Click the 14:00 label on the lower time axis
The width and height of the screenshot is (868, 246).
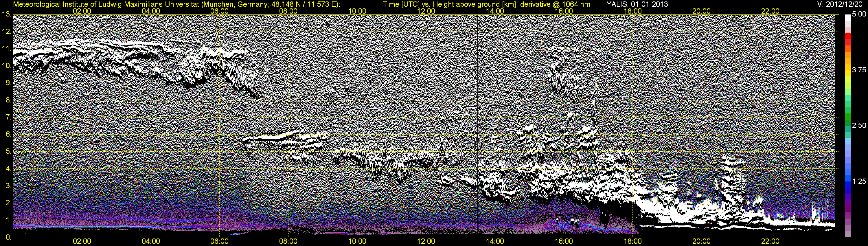click(495, 242)
